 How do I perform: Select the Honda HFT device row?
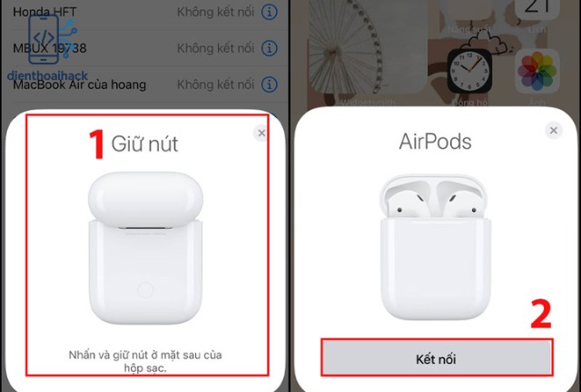(145, 12)
